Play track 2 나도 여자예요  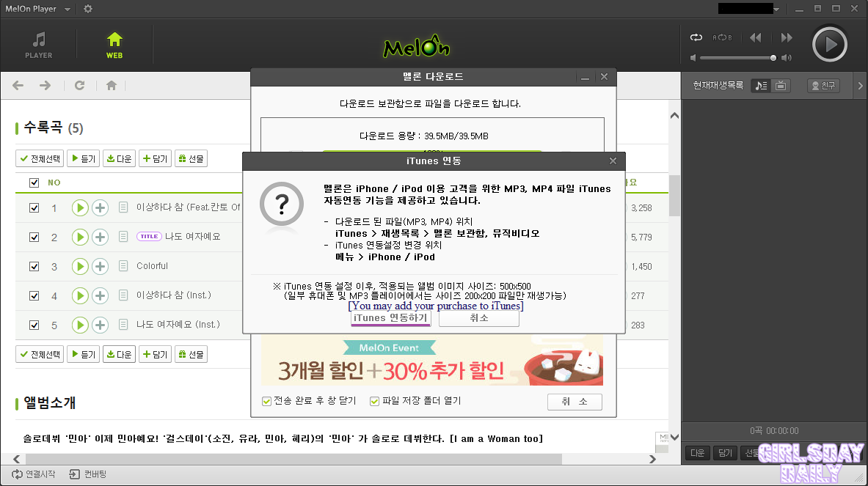click(x=80, y=238)
